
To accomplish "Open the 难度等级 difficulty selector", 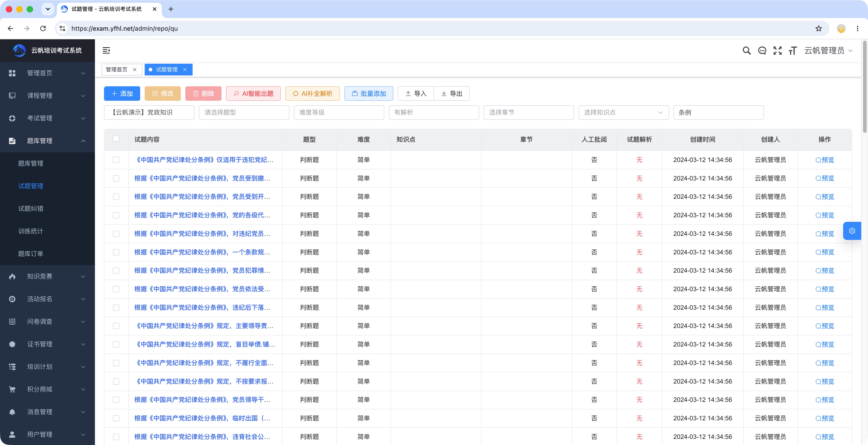I will point(339,112).
